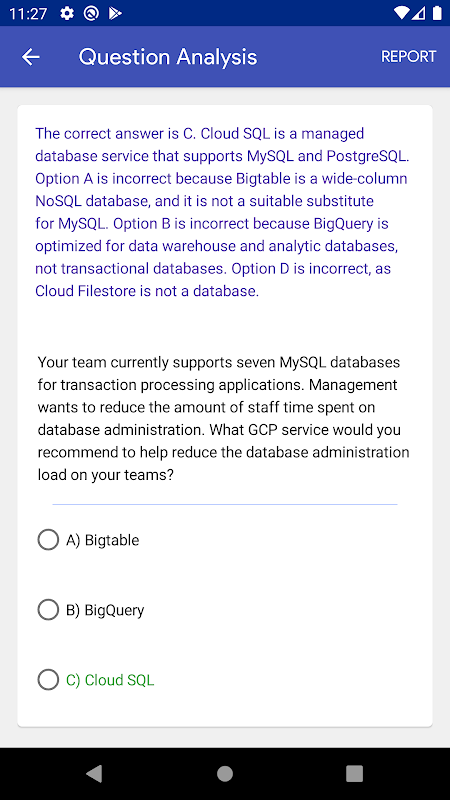
Task: Select the B) BigQuery radio button
Action: 48,610
